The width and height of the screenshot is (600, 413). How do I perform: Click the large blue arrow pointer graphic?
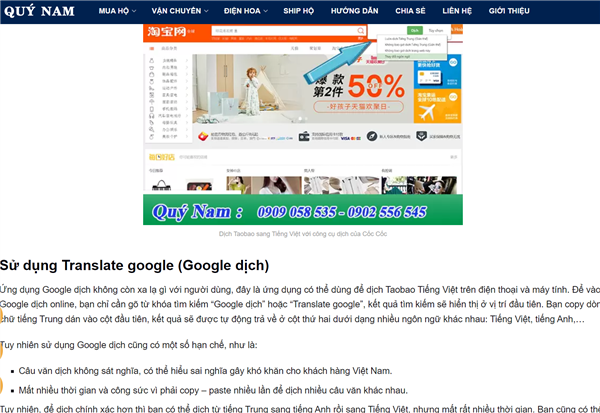point(338,62)
